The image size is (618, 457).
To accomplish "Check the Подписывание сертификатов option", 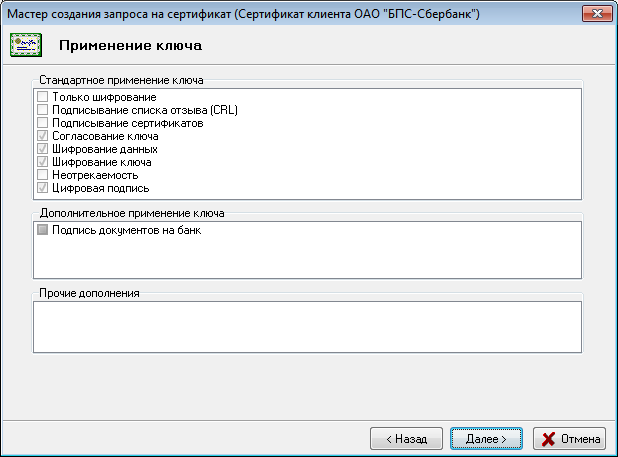I will [x=42, y=123].
